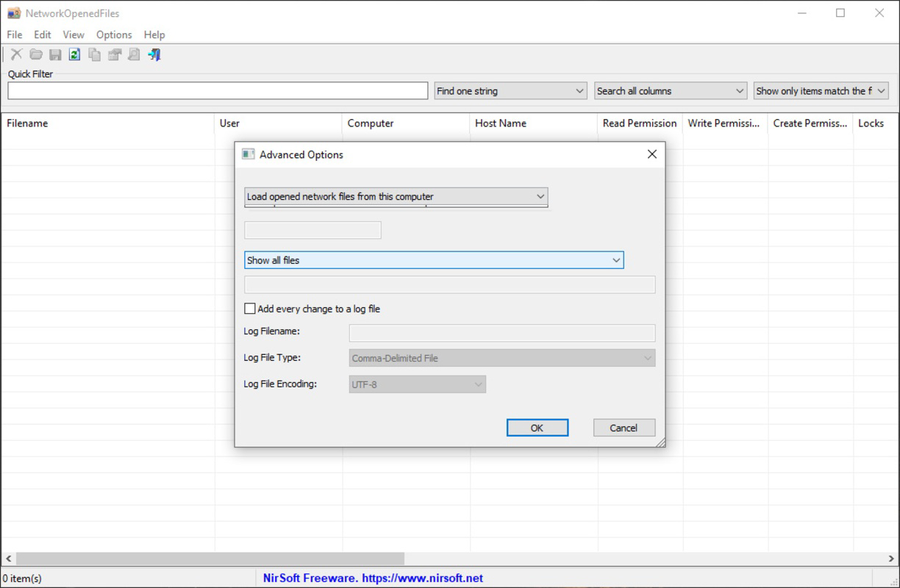The width and height of the screenshot is (900, 588).
Task: Sort by User column header
Action: point(278,123)
